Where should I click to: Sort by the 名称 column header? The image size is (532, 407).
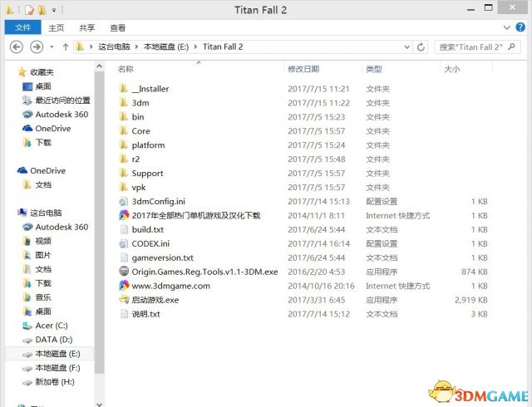(126, 69)
